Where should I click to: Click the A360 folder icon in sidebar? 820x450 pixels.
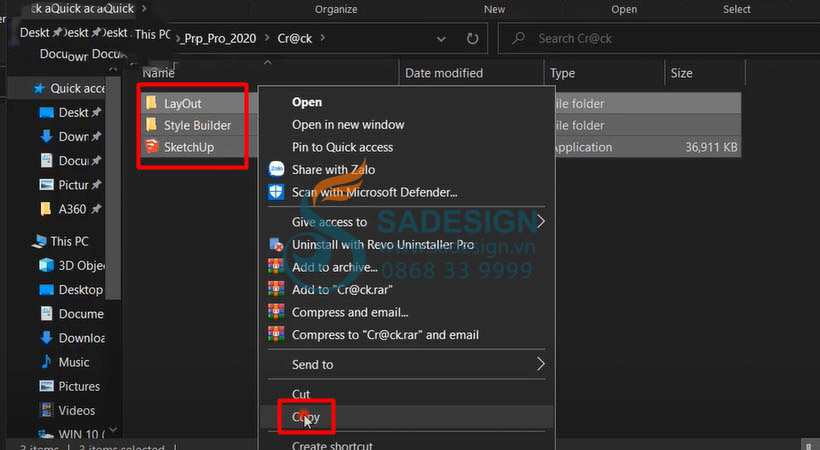(46, 209)
